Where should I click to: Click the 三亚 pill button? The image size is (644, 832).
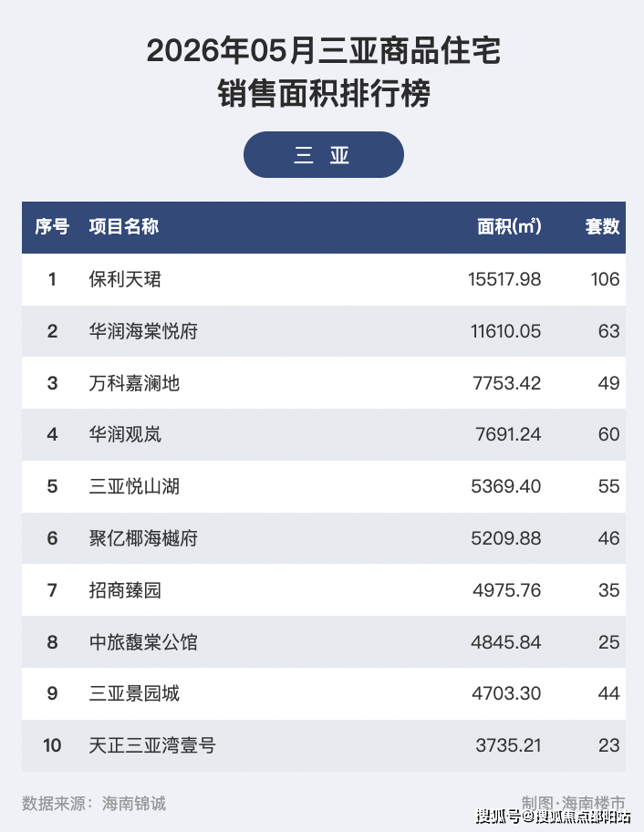[x=324, y=155]
